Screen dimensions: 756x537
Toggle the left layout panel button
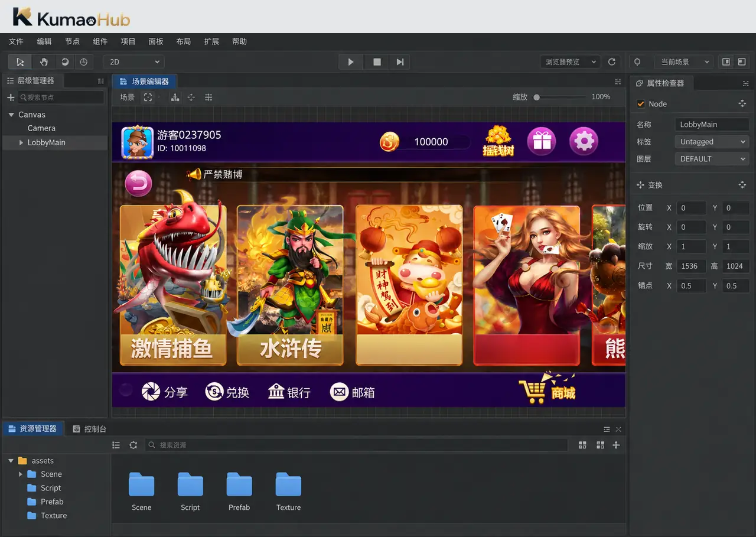coord(726,62)
